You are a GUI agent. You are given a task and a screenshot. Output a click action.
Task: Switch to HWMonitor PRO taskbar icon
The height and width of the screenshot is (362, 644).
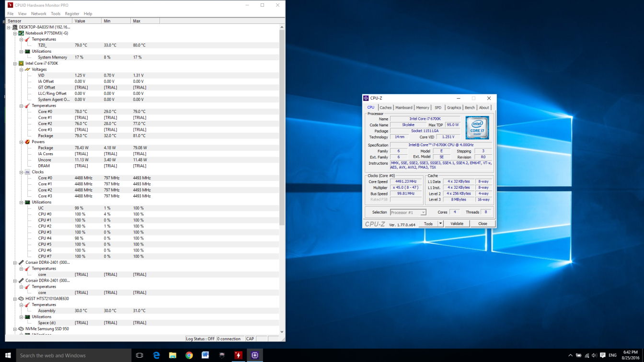(238, 355)
